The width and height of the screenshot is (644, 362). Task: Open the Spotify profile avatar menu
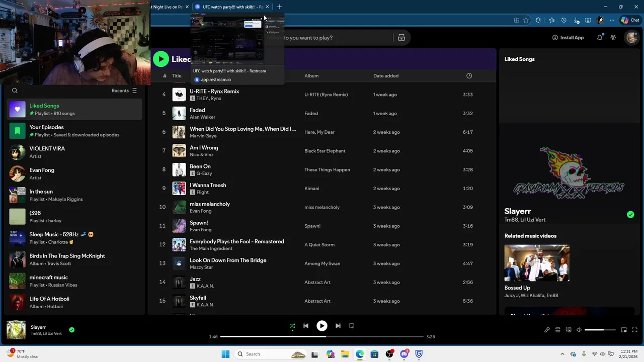tap(631, 38)
